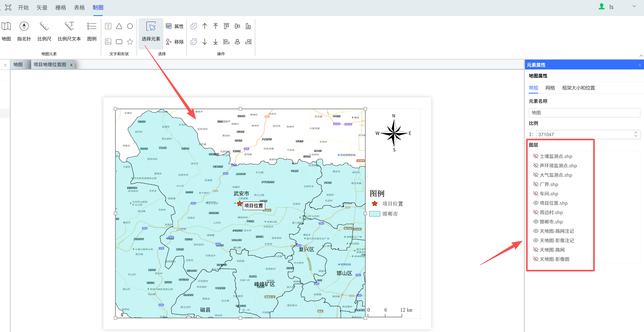644x332 pixels.
Task: Toggle visibility of 天地图-路网 layer
Action: tap(535, 250)
